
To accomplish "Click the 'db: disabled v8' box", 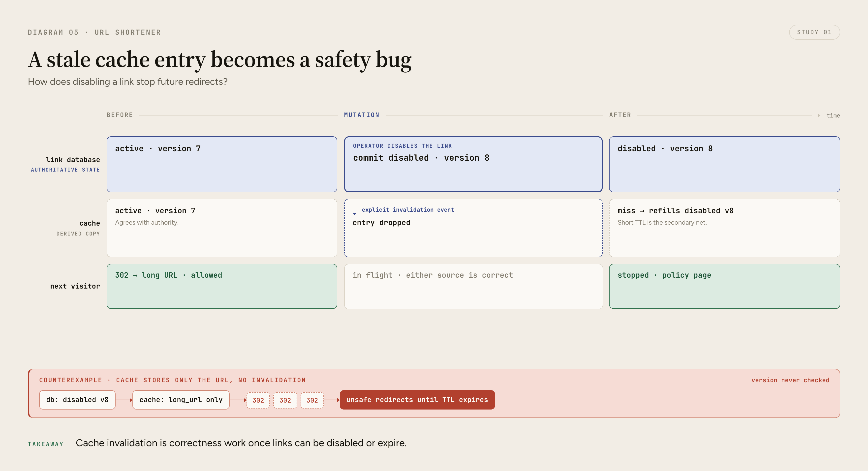I will coord(77,400).
